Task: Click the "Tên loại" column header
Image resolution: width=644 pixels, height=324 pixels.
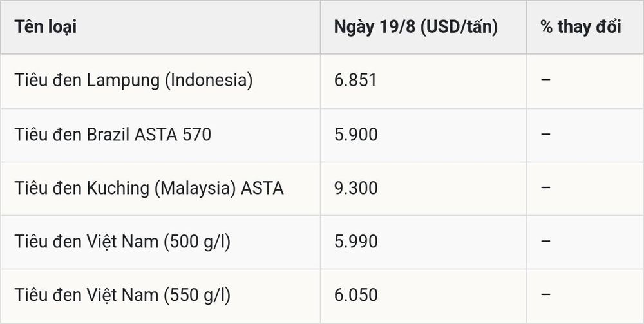Action: tap(160, 27)
